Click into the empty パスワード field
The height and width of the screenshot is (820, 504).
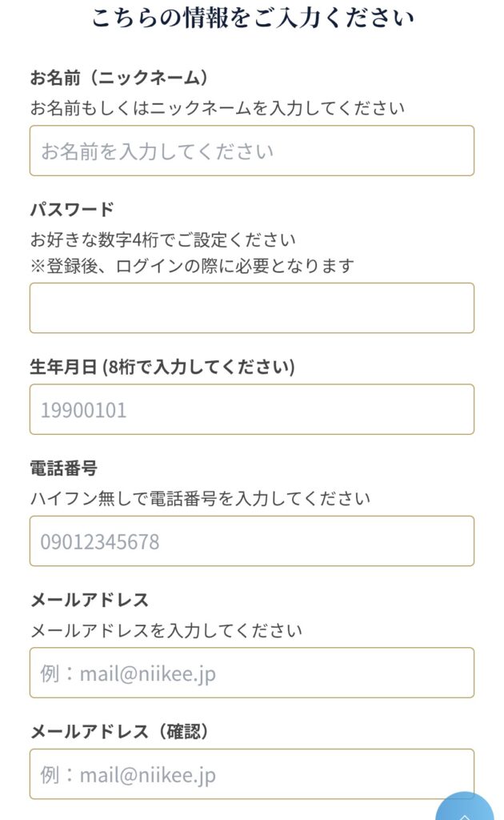251,307
